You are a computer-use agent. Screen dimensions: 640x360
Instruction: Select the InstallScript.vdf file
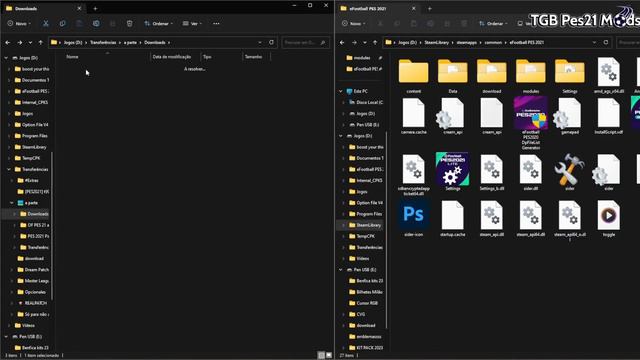click(x=609, y=116)
